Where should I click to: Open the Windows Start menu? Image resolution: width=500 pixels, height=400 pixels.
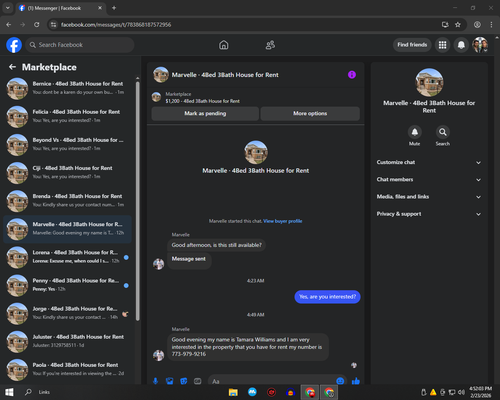9,392
